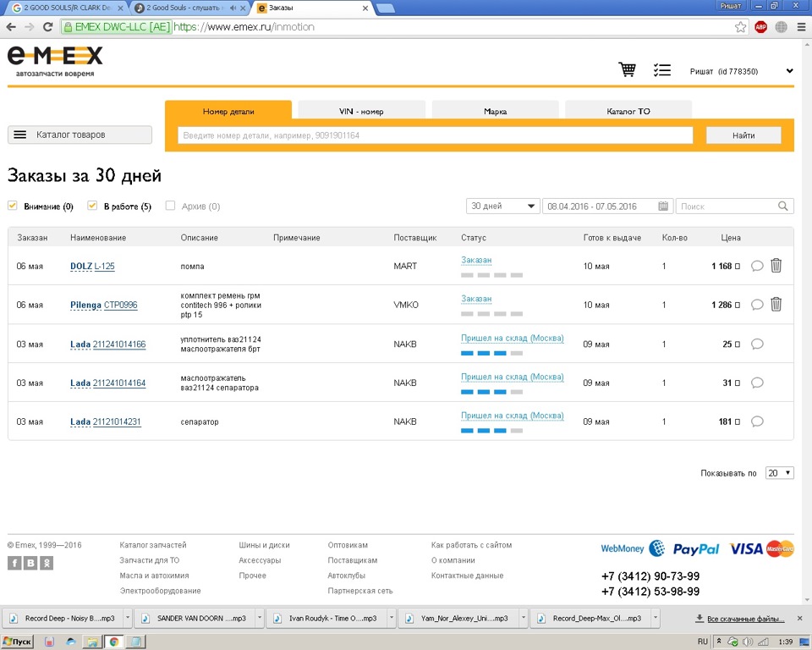Open the Заказан status of DOLZ order

(476, 260)
